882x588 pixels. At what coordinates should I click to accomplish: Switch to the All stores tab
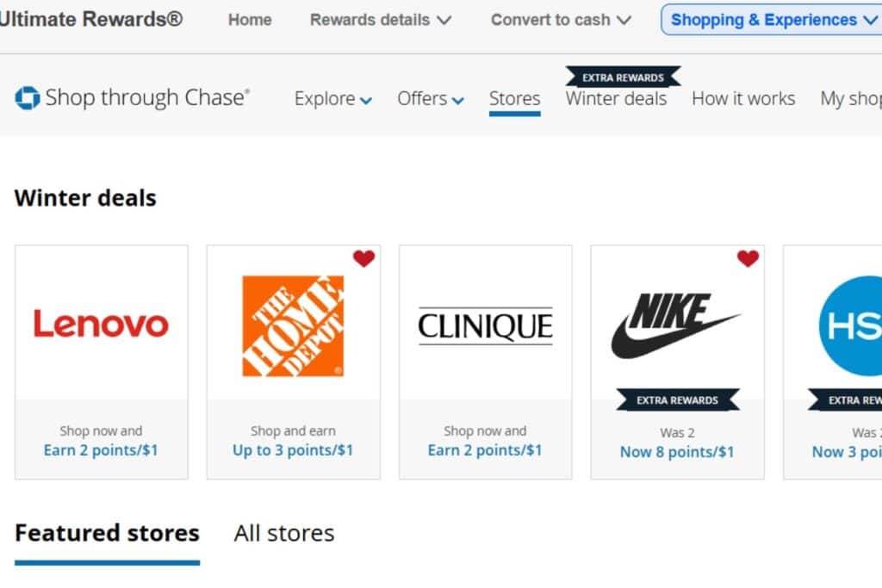coord(283,533)
